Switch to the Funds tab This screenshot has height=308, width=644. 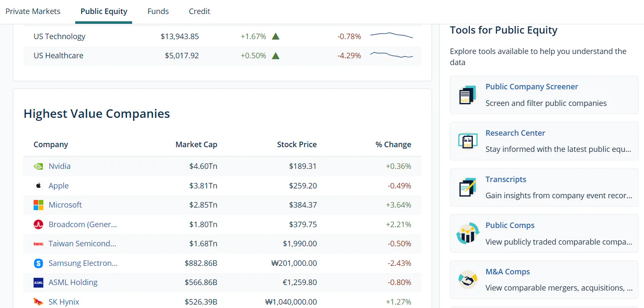pyautogui.click(x=158, y=11)
